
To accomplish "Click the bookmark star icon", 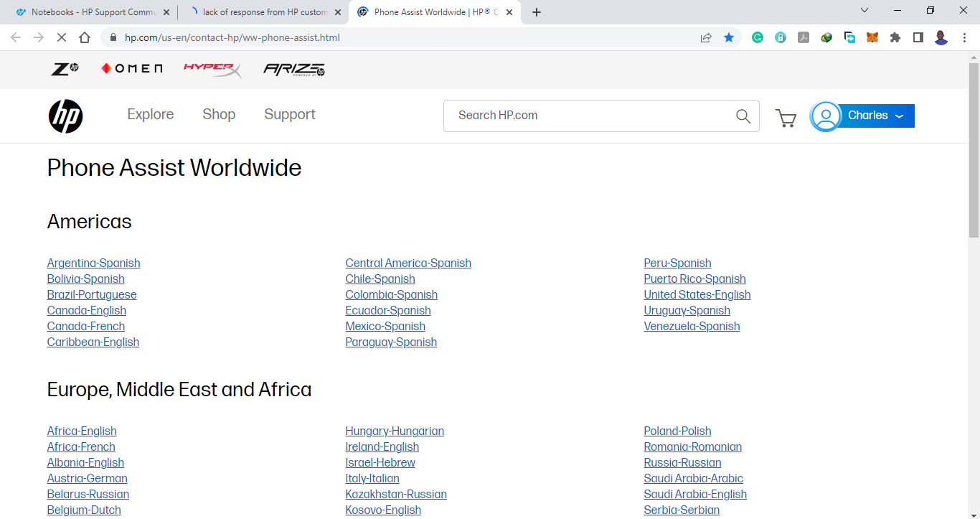I will [x=729, y=37].
